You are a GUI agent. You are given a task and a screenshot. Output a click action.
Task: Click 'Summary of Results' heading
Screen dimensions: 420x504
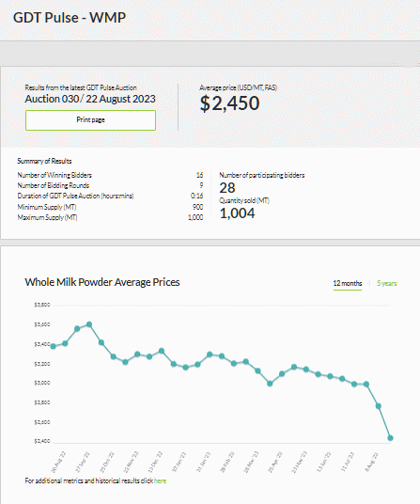click(44, 161)
